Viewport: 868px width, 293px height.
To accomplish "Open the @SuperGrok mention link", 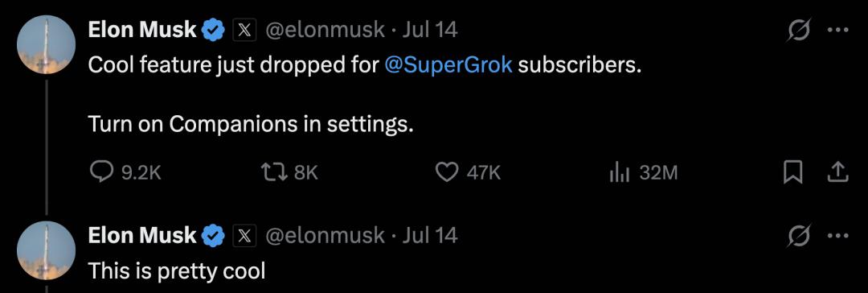I will click(x=448, y=65).
